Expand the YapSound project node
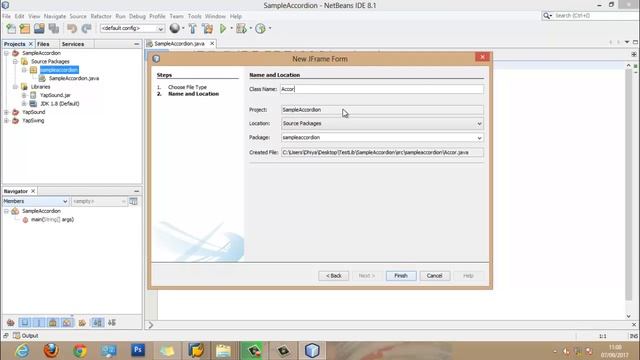Screen dimensions: 640x360 coord(7,112)
